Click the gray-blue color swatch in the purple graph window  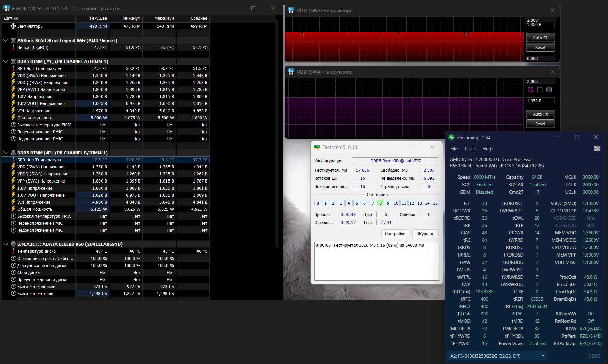coord(549,90)
